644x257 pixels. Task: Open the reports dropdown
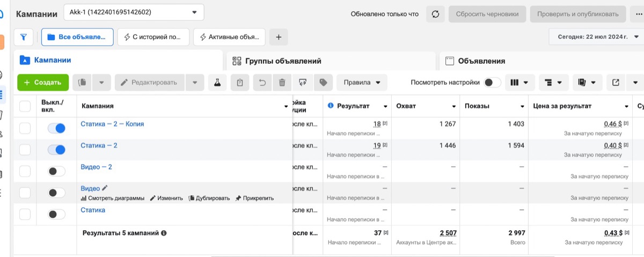tap(587, 83)
